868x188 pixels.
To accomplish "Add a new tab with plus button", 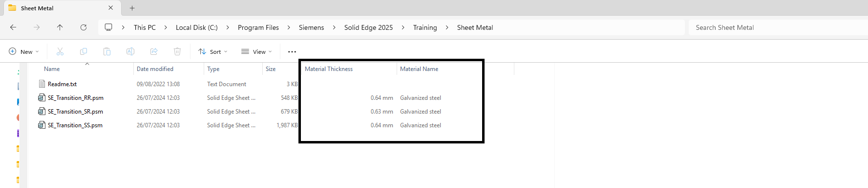I will tap(132, 8).
